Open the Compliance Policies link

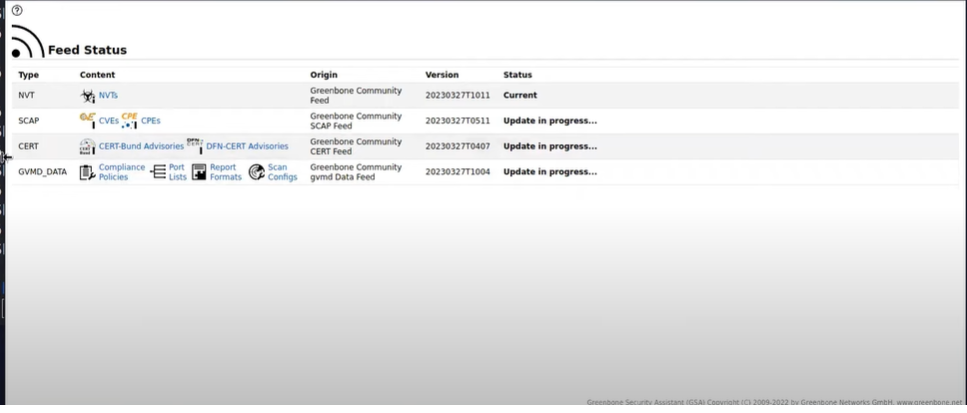click(121, 172)
